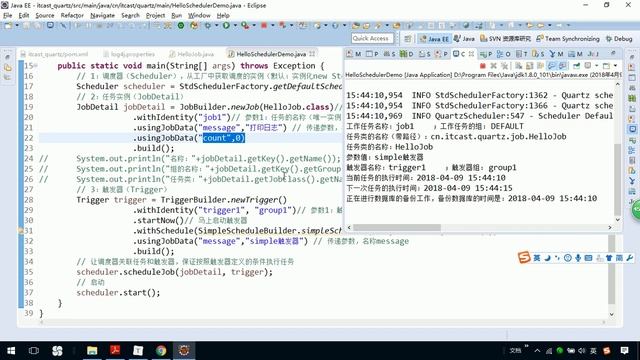Open the Window menu
The image size is (640, 360).
tap(199, 16)
